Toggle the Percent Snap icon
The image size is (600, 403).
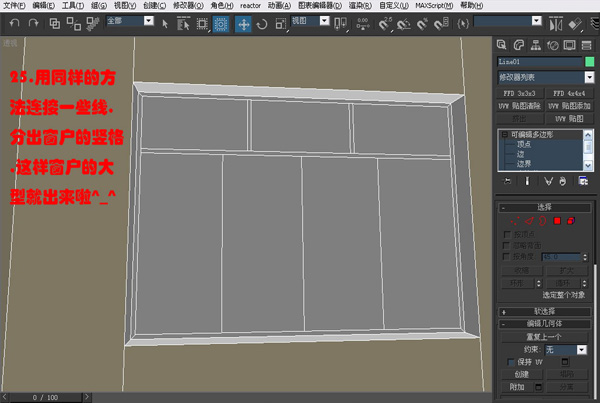tap(422, 24)
